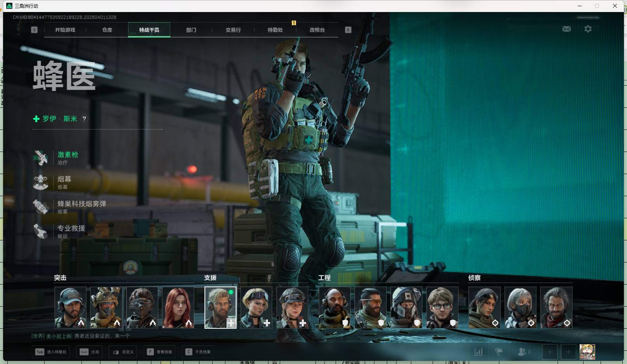
Task: Open the 干员档案 operator profile button
Action: tap(198, 352)
